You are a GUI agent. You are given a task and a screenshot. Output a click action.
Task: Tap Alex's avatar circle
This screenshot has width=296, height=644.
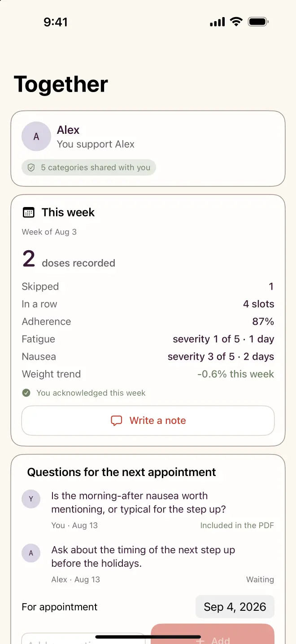[36, 136]
